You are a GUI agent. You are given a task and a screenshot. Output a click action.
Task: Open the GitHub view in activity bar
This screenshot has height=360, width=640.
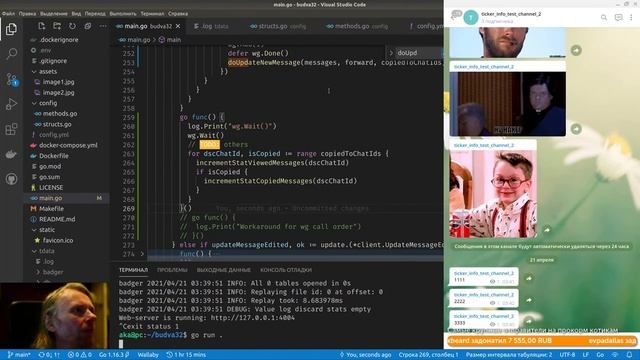click(11, 179)
